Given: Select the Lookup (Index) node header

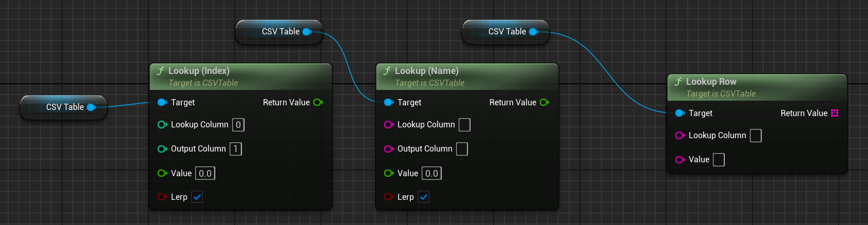Looking at the screenshot, I should click(199, 71).
